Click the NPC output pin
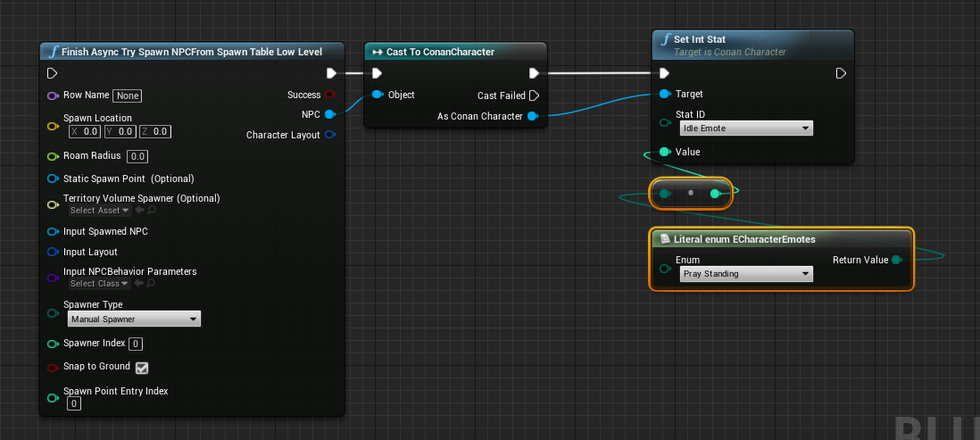The image size is (980, 440). click(x=329, y=114)
